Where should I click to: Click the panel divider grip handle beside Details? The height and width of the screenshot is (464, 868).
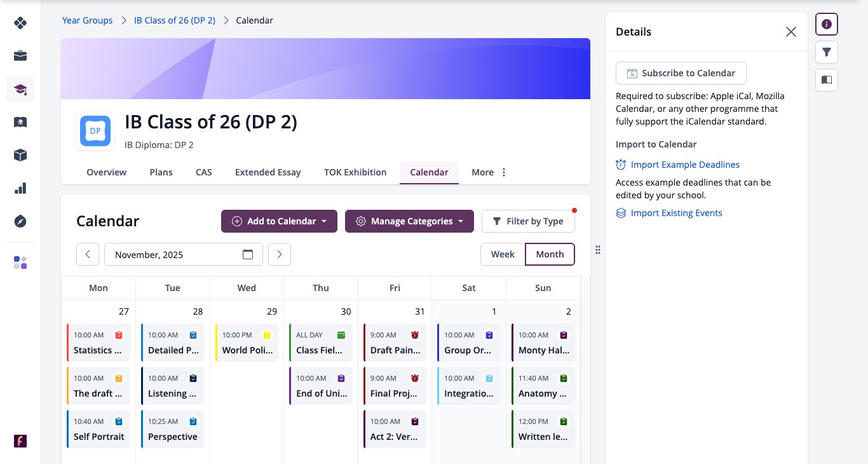[x=598, y=250]
